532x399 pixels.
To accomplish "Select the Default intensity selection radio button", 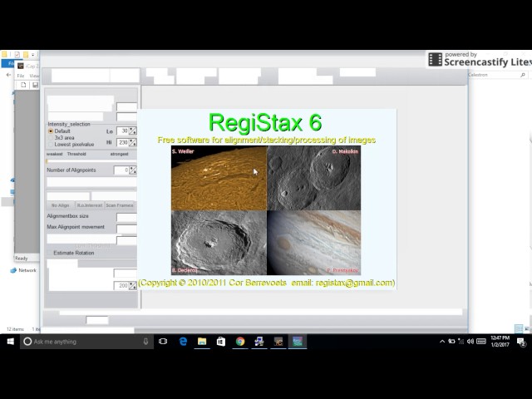I will coord(51,131).
